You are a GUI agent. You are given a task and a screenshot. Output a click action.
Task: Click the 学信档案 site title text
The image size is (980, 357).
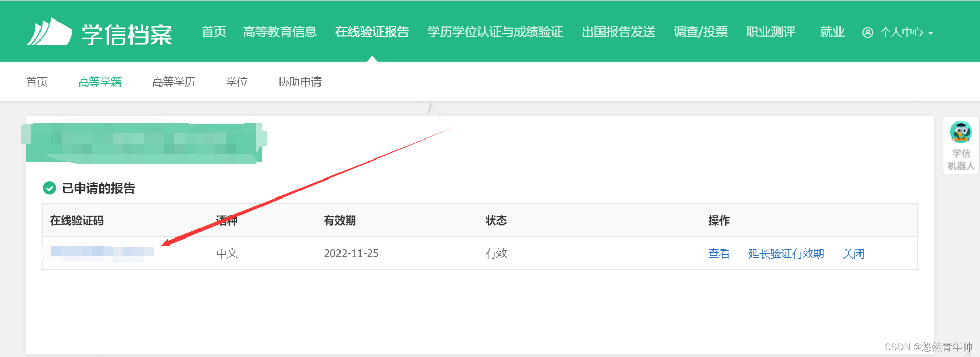click(x=127, y=34)
